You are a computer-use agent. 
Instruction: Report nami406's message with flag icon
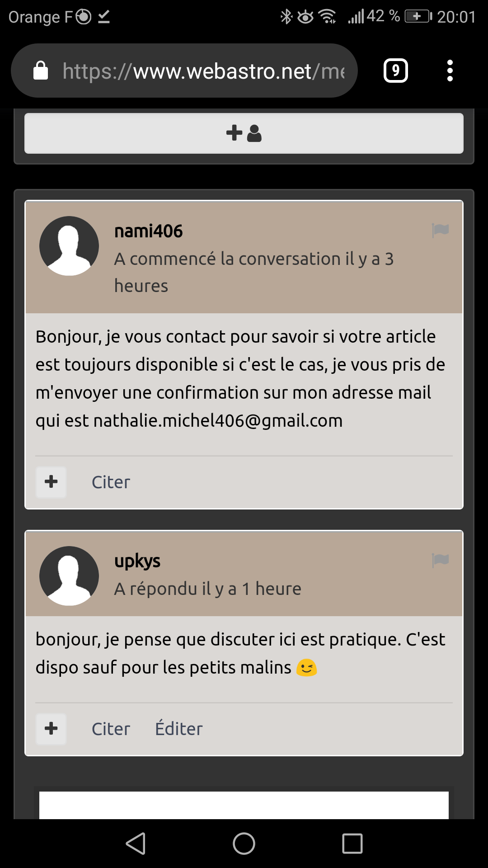click(x=440, y=230)
